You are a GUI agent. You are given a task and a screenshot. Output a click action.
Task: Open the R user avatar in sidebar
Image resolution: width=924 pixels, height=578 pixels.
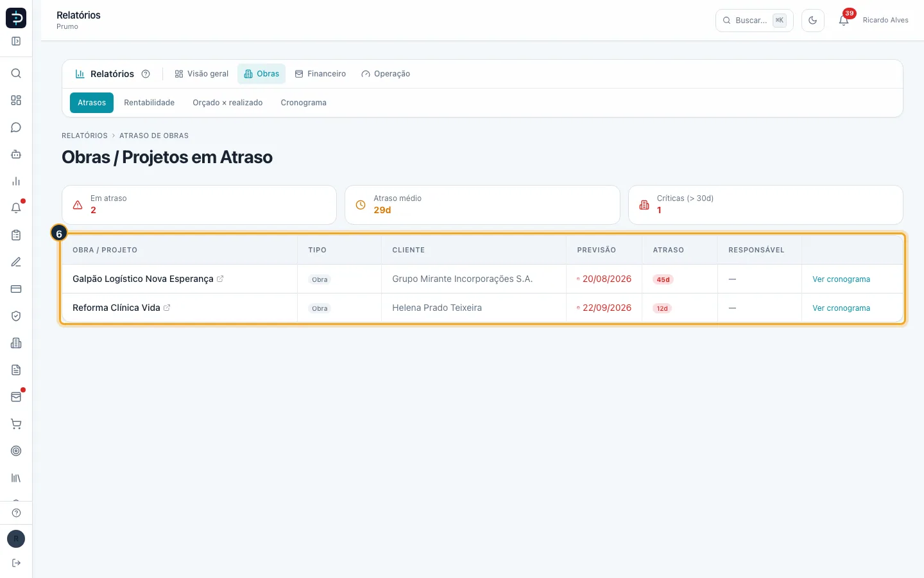(x=16, y=539)
